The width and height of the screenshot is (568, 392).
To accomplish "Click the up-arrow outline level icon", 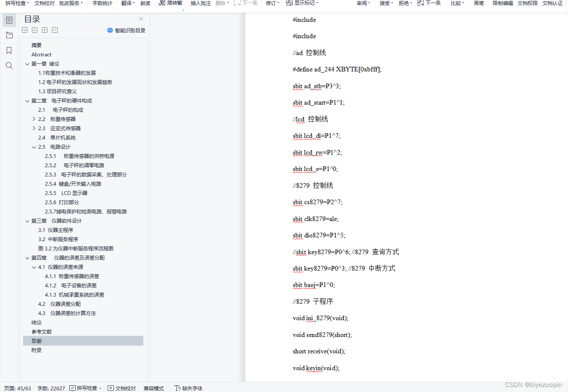I will tap(35, 30).
